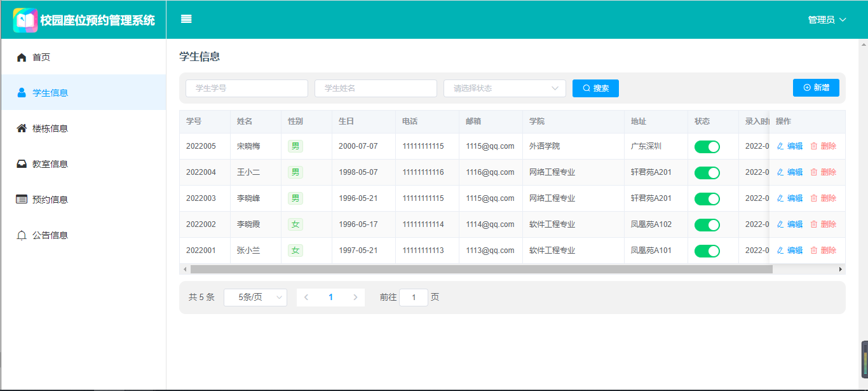
Task: Click the trash delete icon for 张小兰
Action: pos(814,250)
